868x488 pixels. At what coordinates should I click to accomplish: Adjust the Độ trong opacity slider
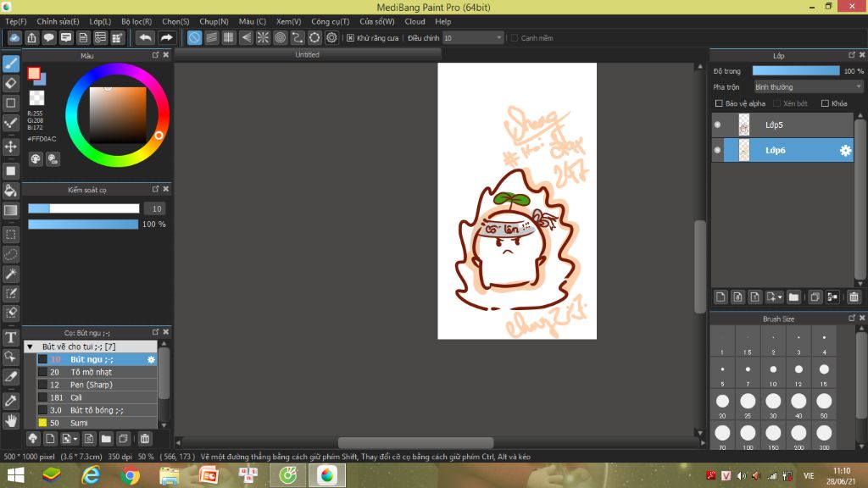pos(795,71)
